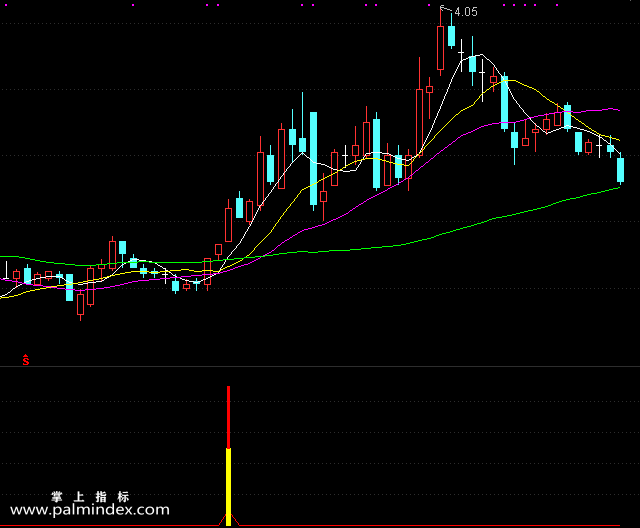Click the last cyan candlestick on right
This screenshot has height=528, width=640.
pyautogui.click(x=620, y=170)
